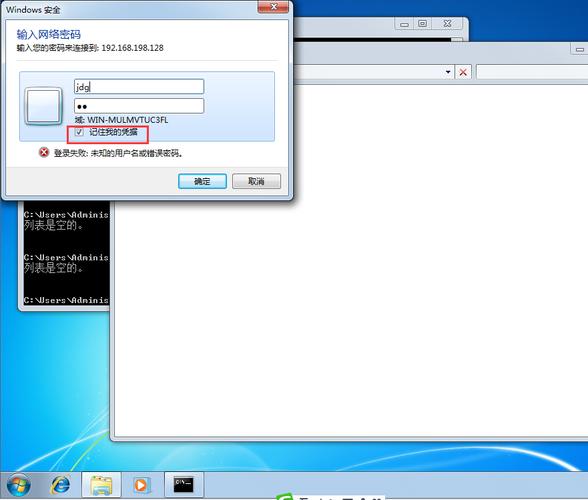Viewport: 588px width, 500px height.
Task: Open the Windows Start orb
Action: coord(18,485)
